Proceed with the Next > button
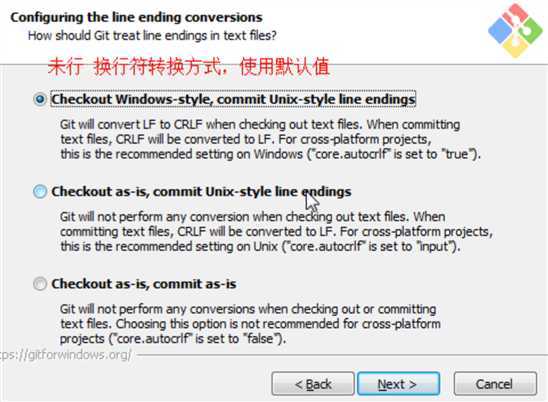 click(x=398, y=384)
